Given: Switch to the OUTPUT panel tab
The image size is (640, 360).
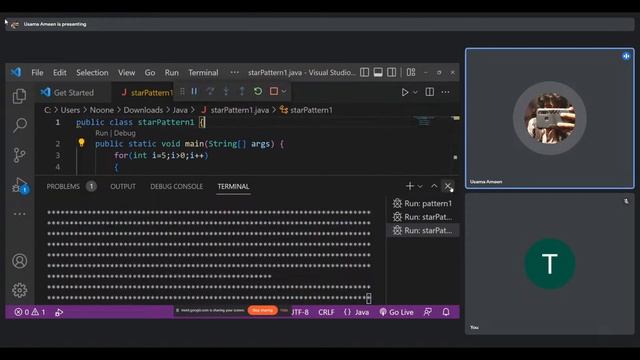Looking at the screenshot, I should click(123, 187).
